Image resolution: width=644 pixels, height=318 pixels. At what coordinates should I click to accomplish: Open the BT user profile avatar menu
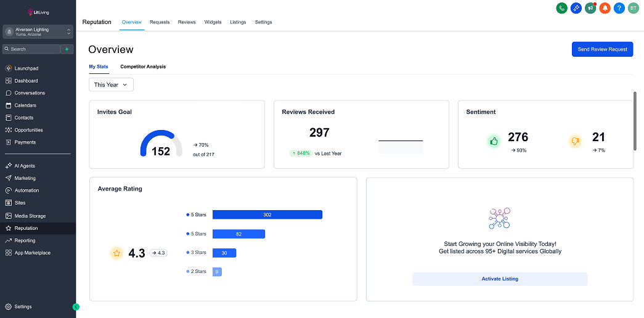click(634, 8)
